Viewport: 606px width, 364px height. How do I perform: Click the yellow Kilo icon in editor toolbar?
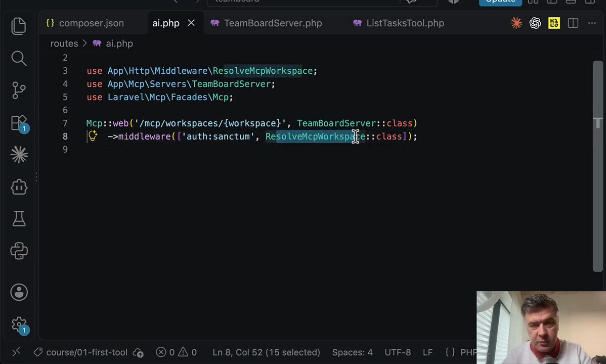pyautogui.click(x=554, y=23)
